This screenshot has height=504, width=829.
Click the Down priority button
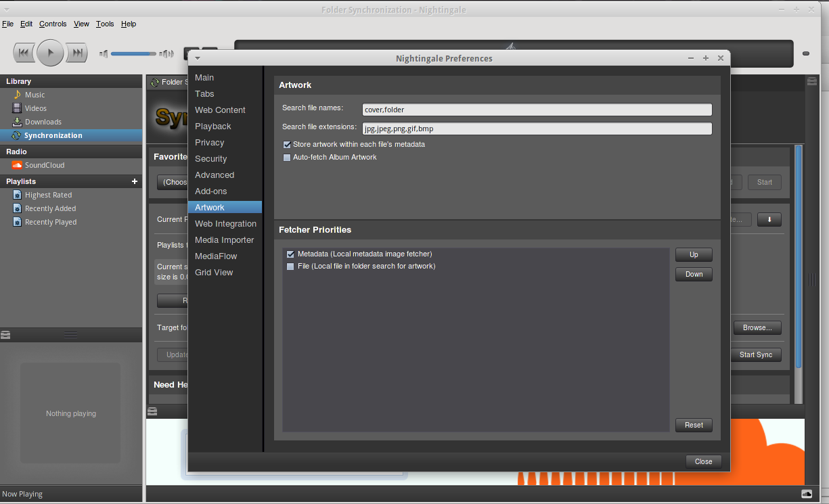coord(694,274)
